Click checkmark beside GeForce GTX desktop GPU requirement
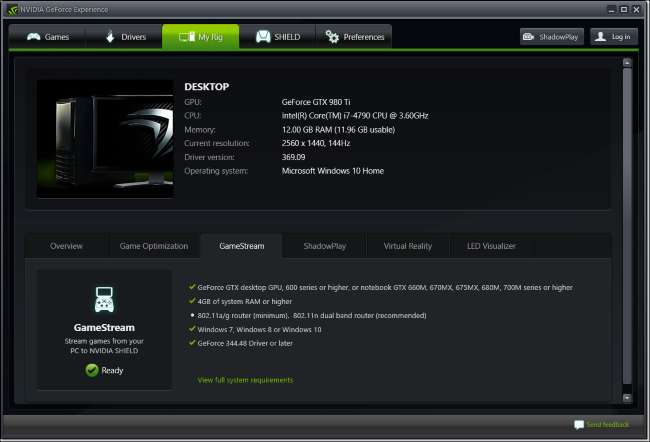This screenshot has height=442, width=650. 192,287
